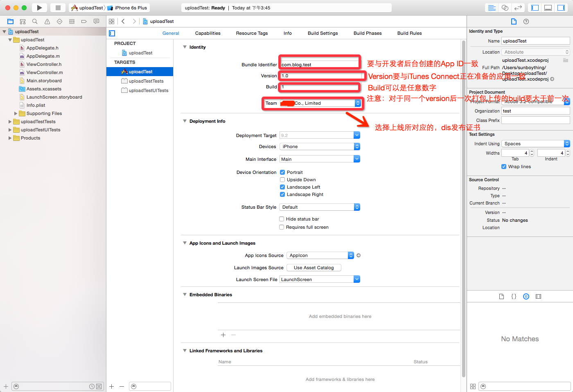Enable Hide status bar option

282,219
